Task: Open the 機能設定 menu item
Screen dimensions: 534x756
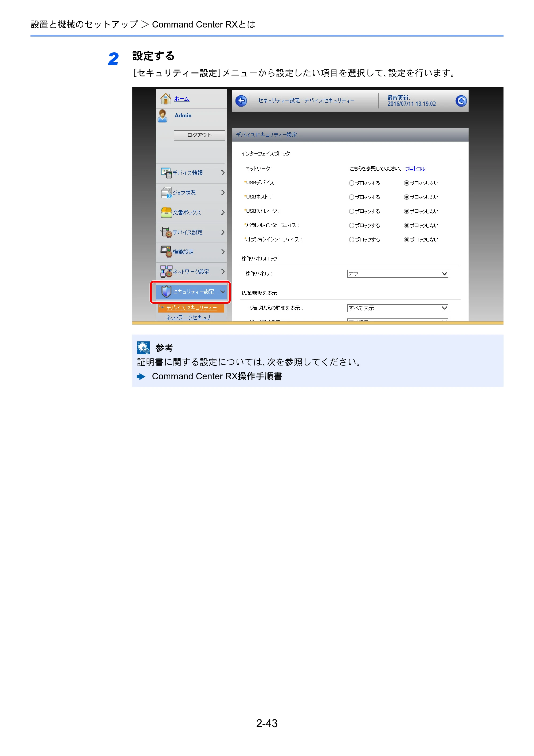Action: coord(191,252)
